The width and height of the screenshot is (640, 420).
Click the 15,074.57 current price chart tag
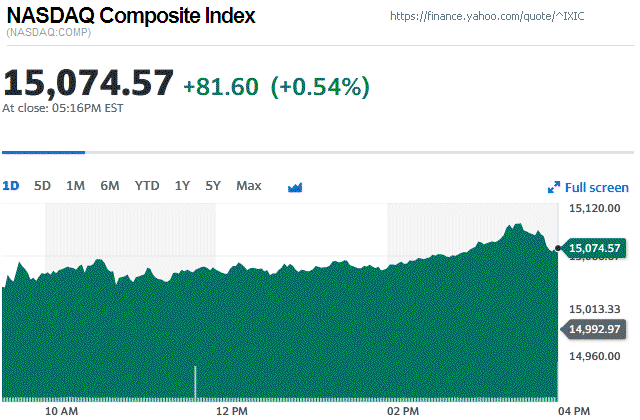[x=594, y=248]
